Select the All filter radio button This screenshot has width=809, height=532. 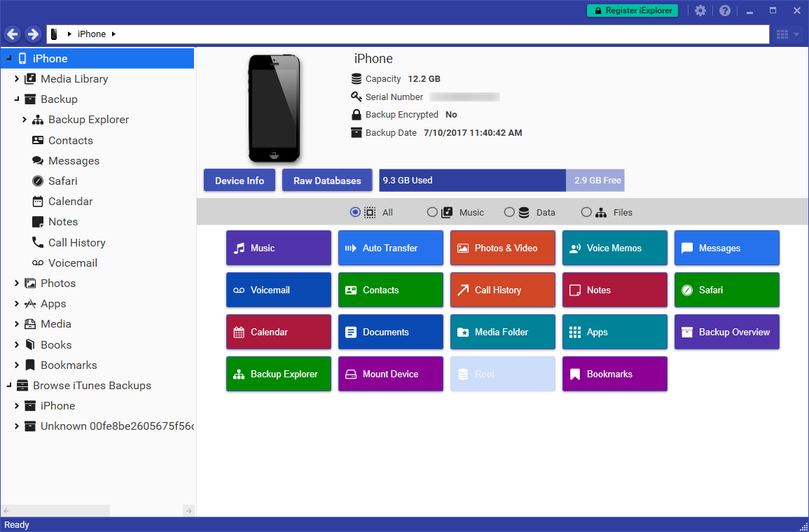click(355, 212)
